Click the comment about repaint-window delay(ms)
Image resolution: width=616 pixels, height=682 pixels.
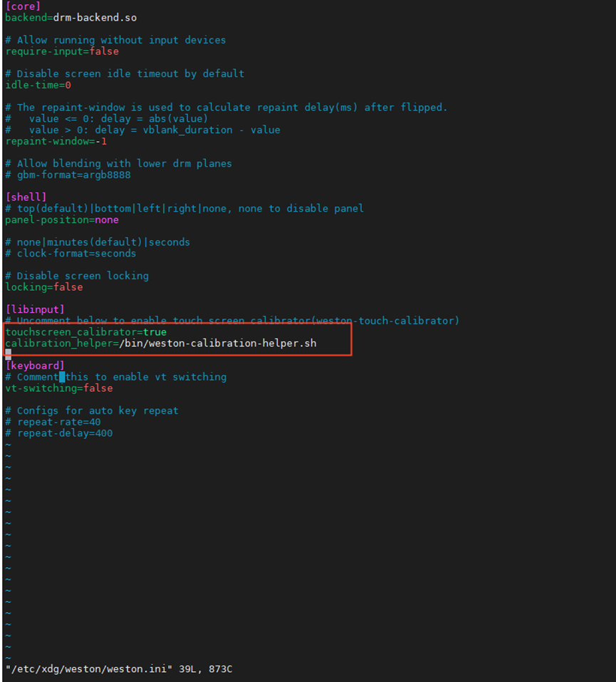(x=226, y=108)
